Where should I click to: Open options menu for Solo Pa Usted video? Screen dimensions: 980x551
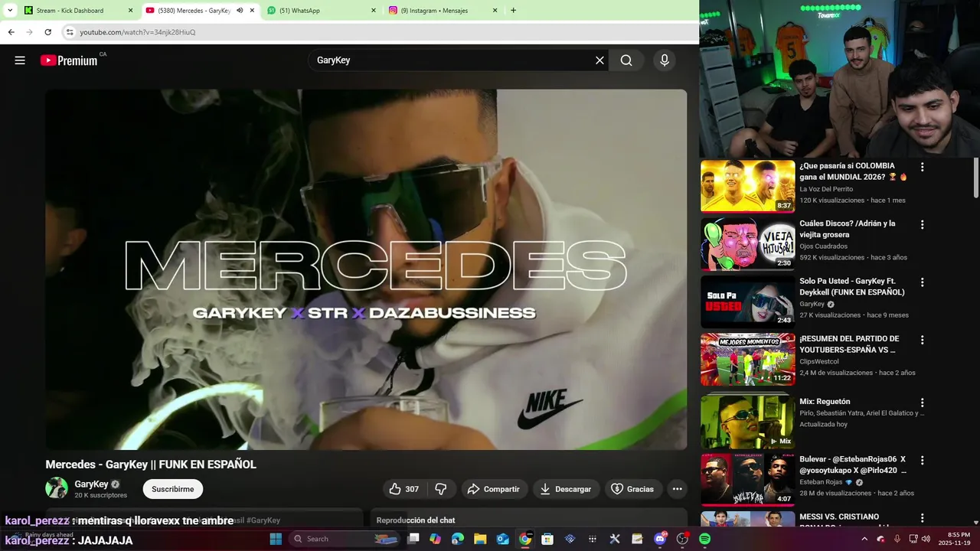[x=922, y=282]
